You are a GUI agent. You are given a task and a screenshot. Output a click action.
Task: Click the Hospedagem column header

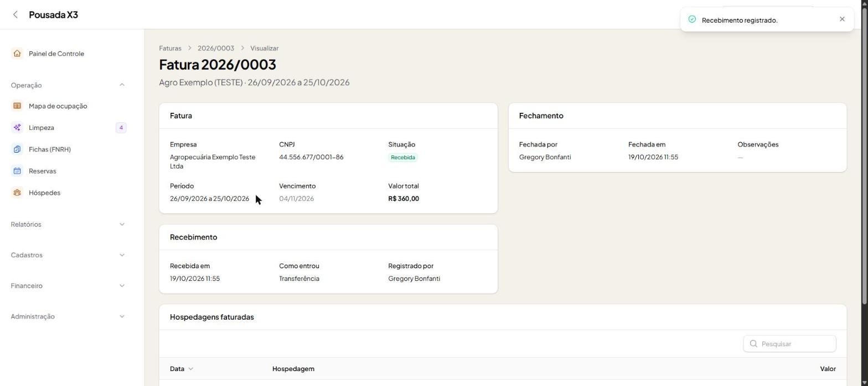pos(293,369)
